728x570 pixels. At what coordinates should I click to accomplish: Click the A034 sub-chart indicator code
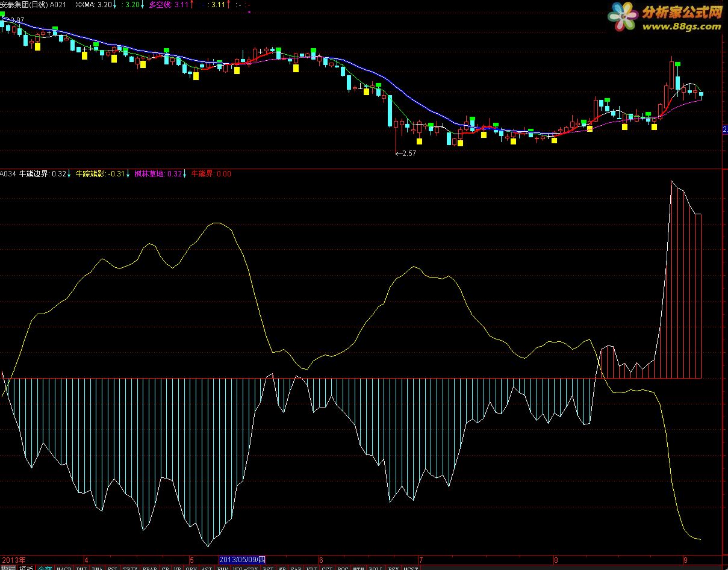(x=8, y=174)
